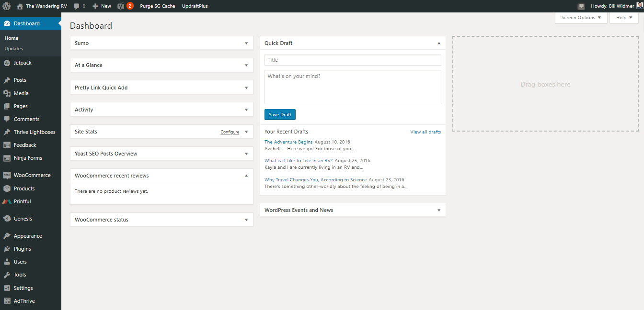Expand the Pretty Link Quick Add widget
Screen dimensions: 644x310
tap(246, 88)
